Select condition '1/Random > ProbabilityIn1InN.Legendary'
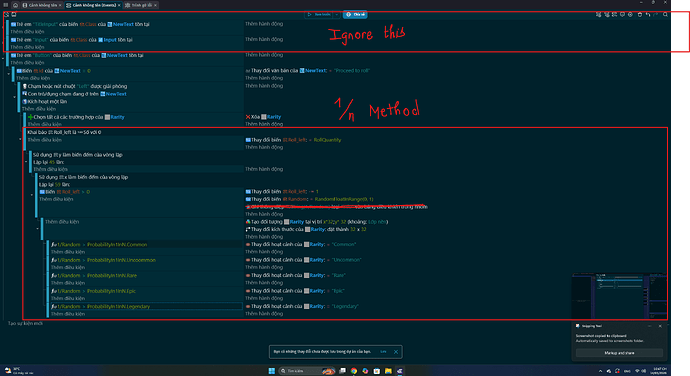The height and width of the screenshot is (376, 690). pyautogui.click(x=100, y=306)
